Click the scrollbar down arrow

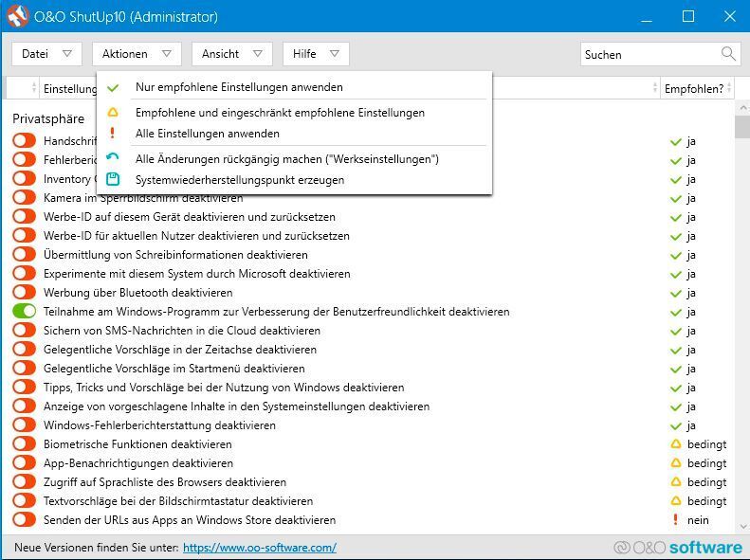pos(742,527)
